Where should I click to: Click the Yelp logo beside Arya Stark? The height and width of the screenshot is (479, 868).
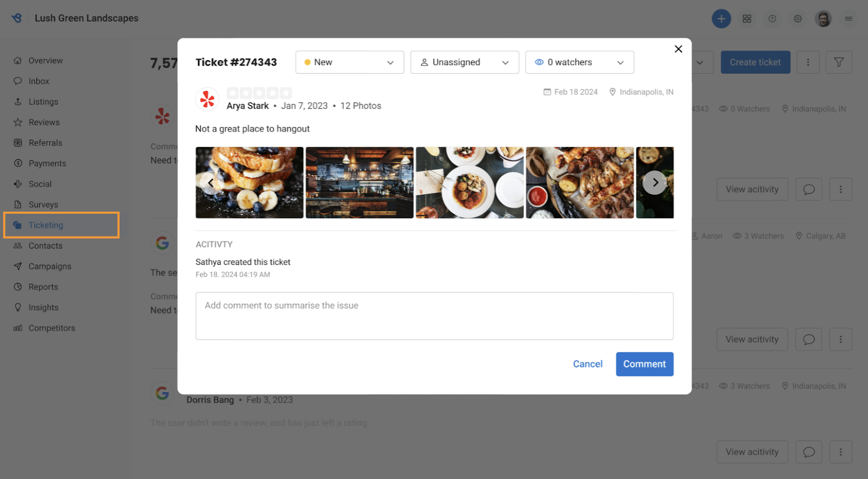point(207,99)
